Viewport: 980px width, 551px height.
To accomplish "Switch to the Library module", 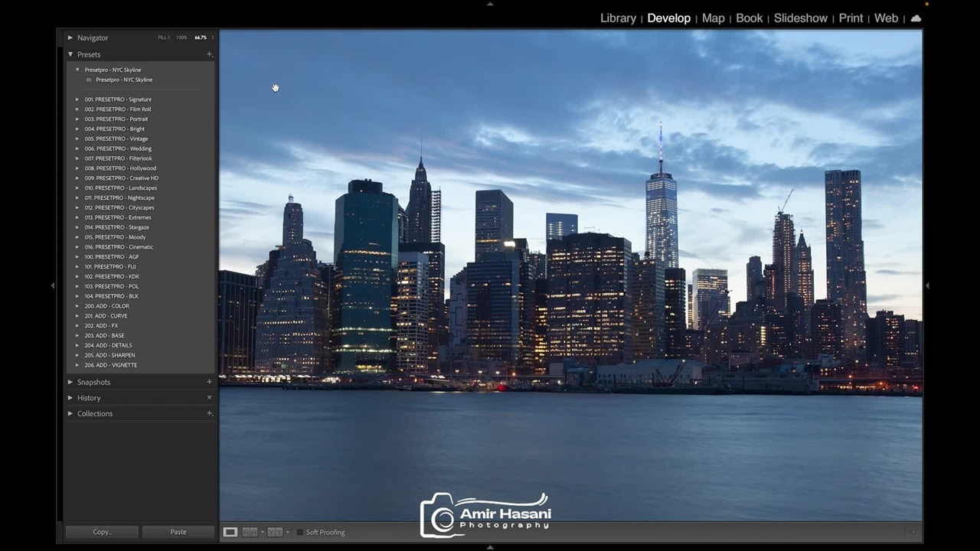I will point(618,18).
